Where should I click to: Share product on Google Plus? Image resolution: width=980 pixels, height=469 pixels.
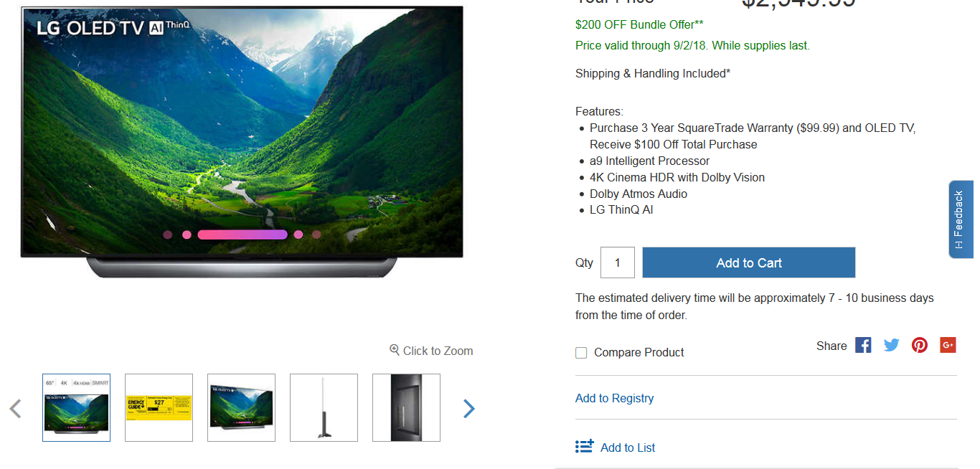948,345
